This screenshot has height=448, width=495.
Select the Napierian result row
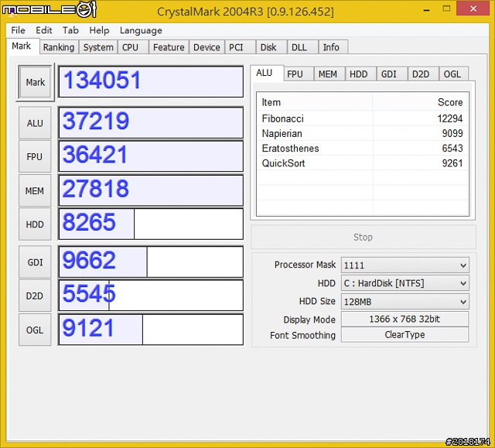[363, 133]
